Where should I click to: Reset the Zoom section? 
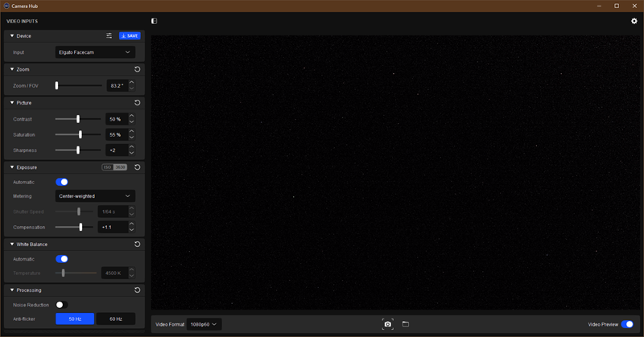tap(137, 69)
